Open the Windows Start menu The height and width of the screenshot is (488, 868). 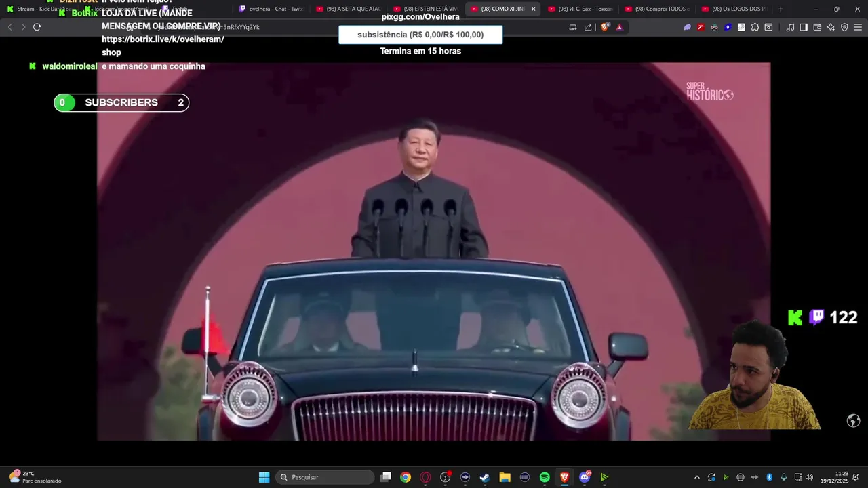coord(264,477)
